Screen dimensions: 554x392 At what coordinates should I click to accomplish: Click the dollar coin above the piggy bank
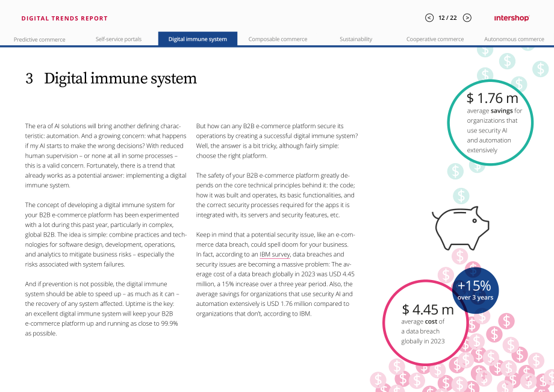click(461, 196)
